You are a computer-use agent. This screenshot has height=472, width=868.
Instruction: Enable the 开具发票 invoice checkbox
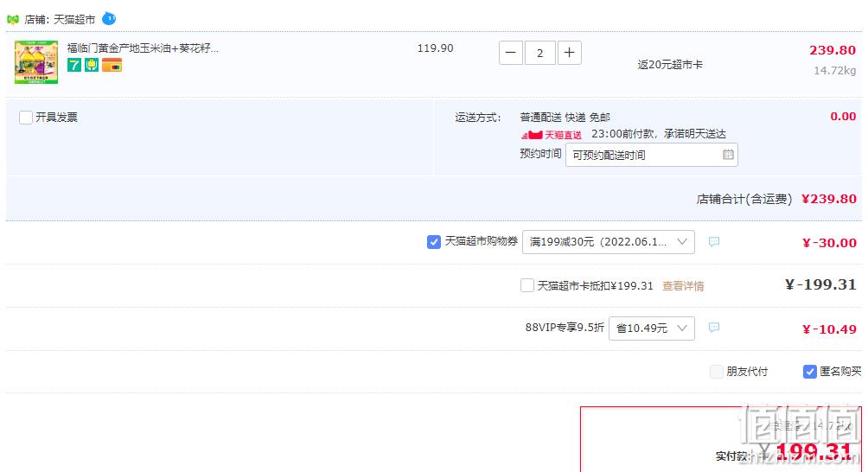point(25,118)
